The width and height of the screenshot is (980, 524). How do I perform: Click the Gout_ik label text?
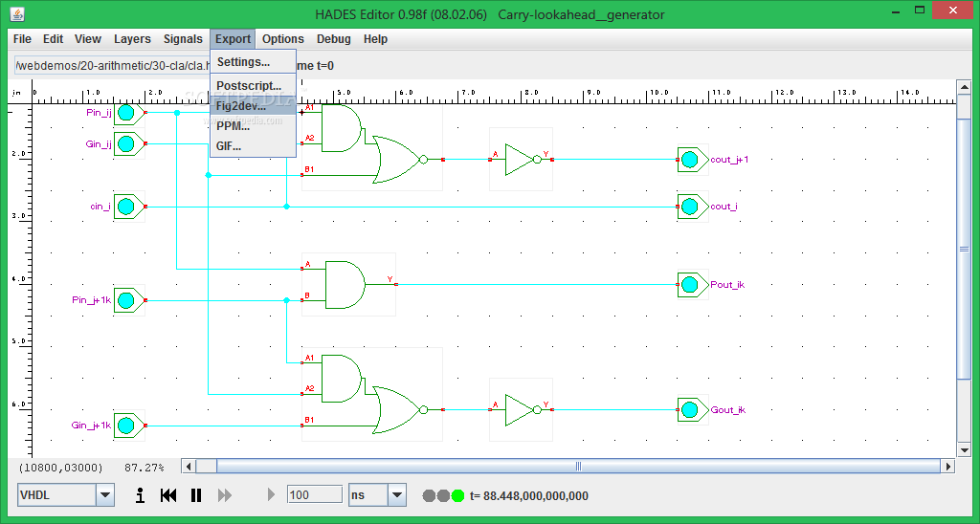coord(728,409)
